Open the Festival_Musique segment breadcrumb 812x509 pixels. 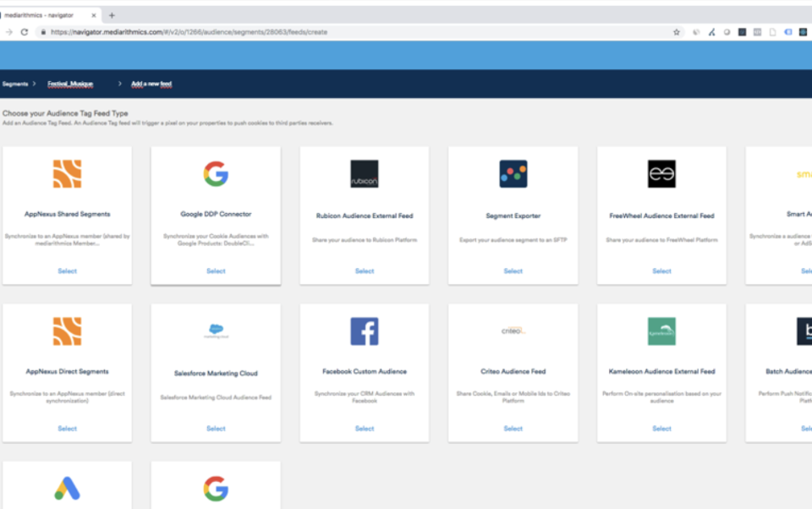[x=69, y=84]
